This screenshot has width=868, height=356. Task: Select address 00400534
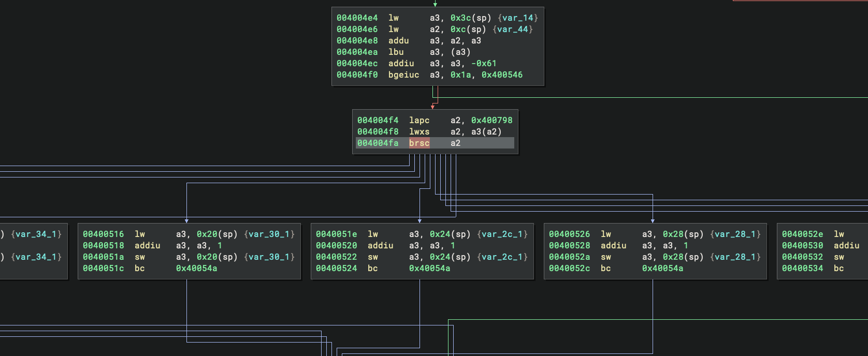[x=803, y=269]
